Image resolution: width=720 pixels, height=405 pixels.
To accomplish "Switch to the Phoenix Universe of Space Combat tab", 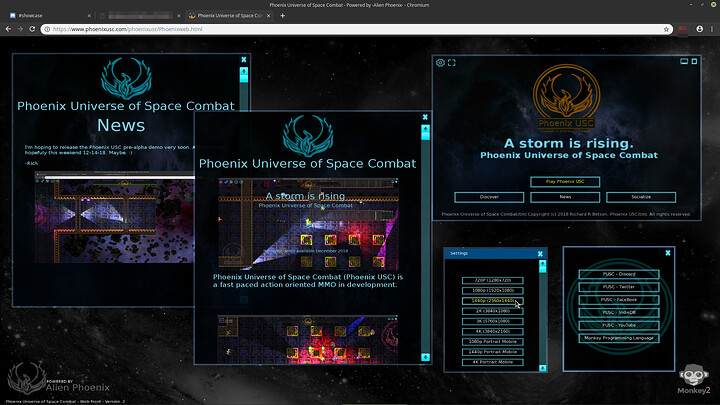I will [230, 16].
